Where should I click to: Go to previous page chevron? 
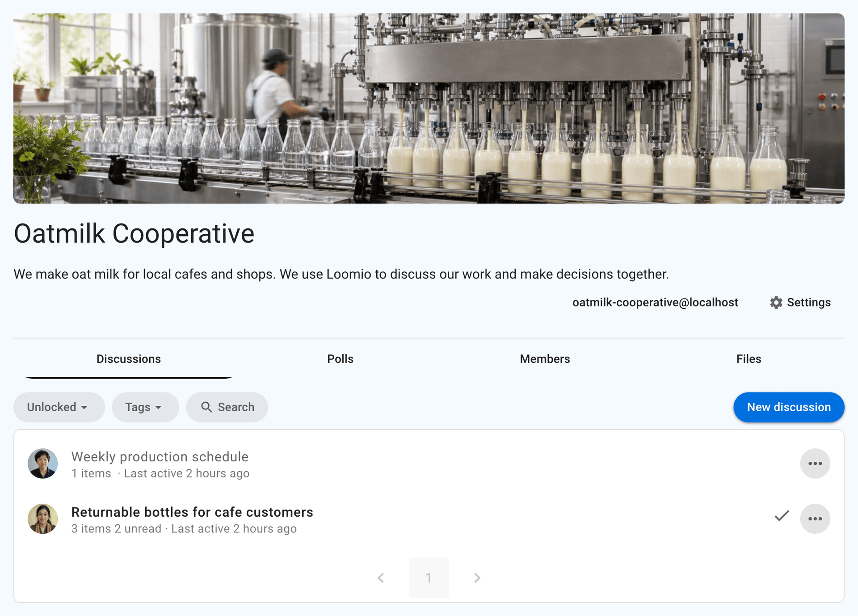381,578
